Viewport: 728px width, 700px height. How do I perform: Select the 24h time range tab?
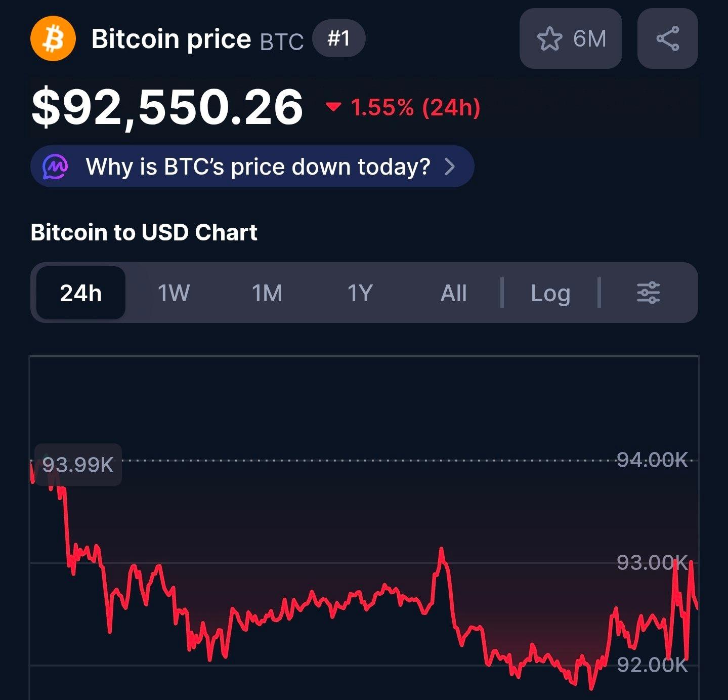[x=81, y=293]
